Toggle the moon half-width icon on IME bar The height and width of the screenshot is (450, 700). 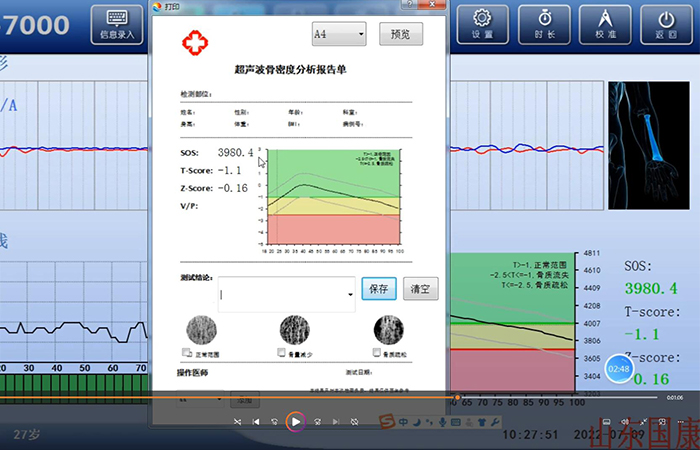(x=416, y=422)
